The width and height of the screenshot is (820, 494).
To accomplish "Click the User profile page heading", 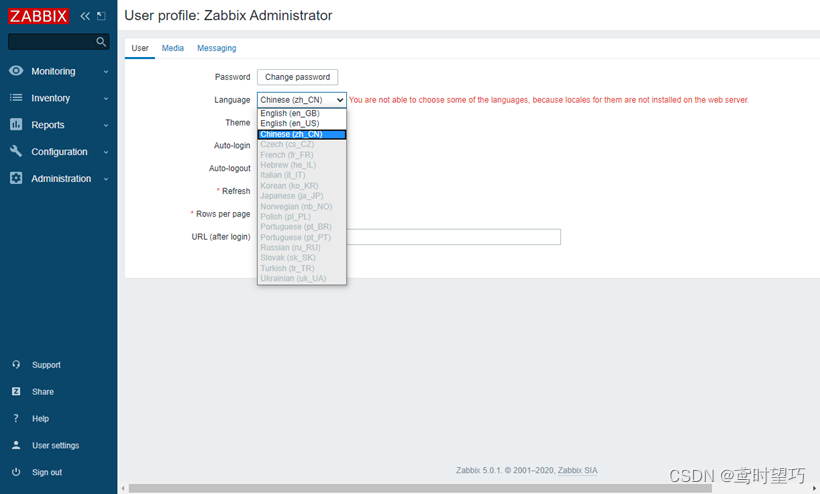I will 228,16.
